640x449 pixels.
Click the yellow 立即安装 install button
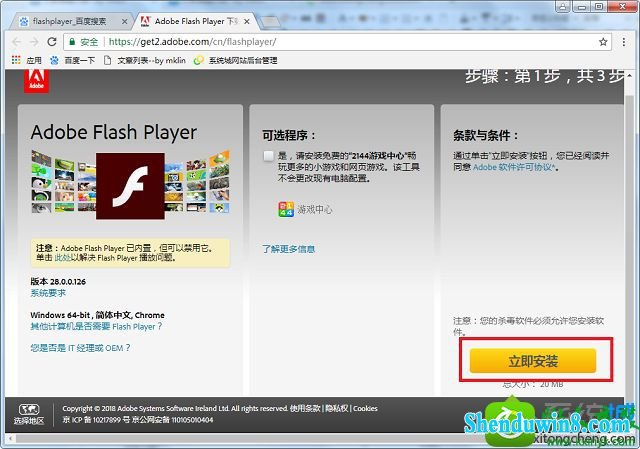533,361
